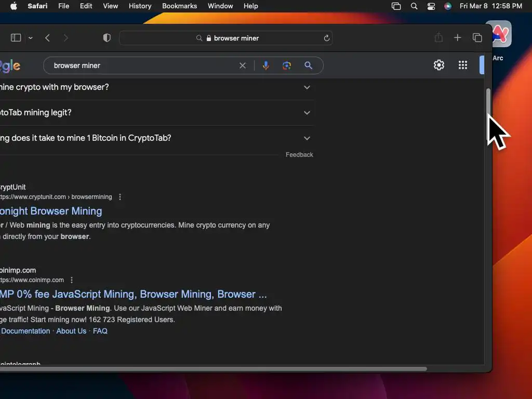Click the Feedback link

(299, 155)
